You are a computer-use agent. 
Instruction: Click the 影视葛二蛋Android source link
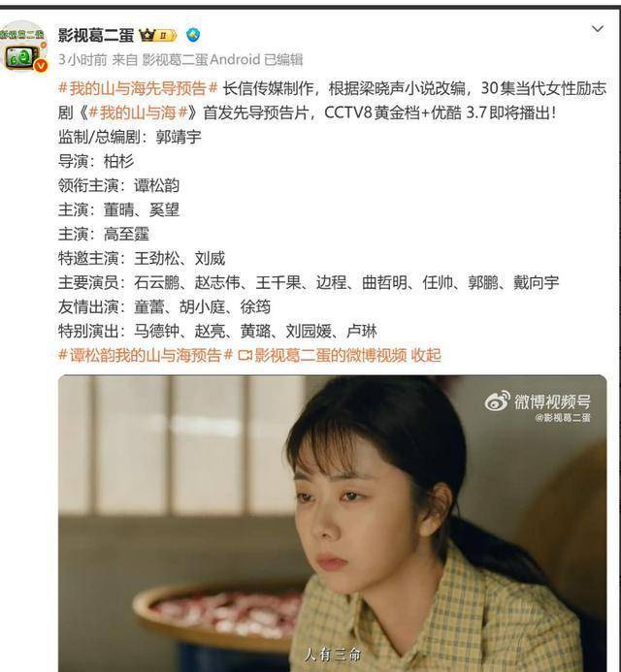pyautogui.click(x=201, y=59)
